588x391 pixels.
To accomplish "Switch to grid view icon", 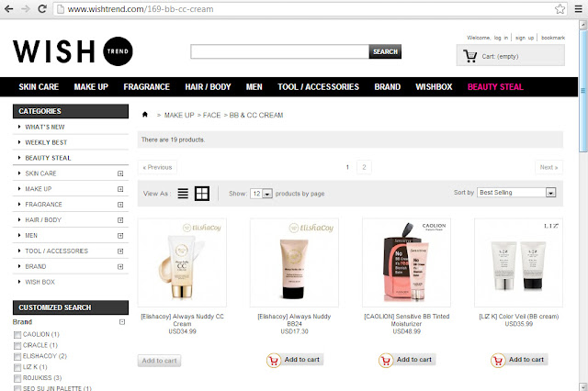I will (x=202, y=194).
